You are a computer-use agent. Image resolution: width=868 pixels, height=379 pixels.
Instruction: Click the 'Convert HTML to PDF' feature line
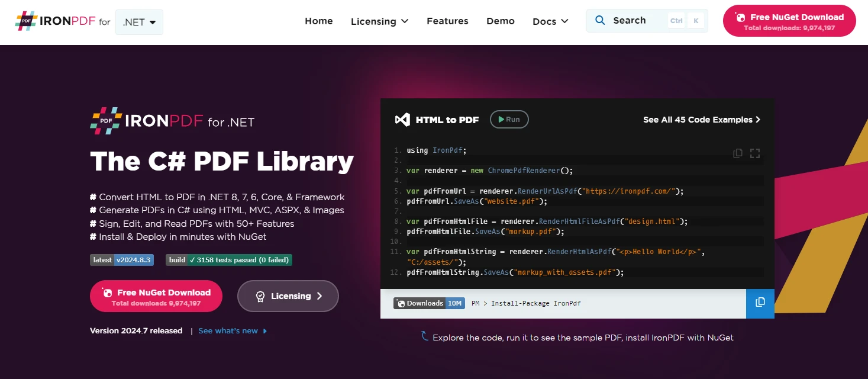(x=217, y=197)
